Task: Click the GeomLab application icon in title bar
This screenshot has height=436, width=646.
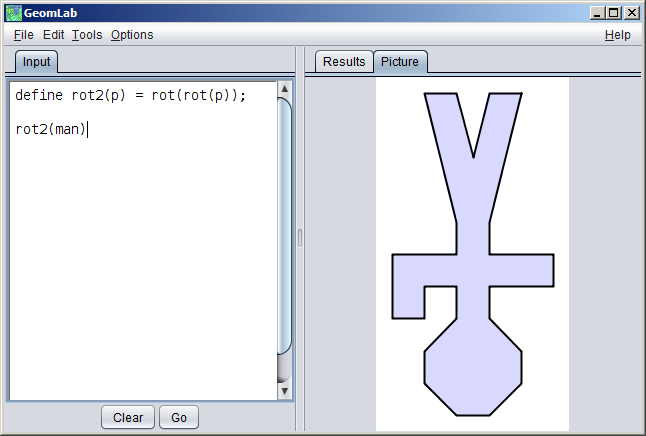Action: pyautogui.click(x=14, y=13)
